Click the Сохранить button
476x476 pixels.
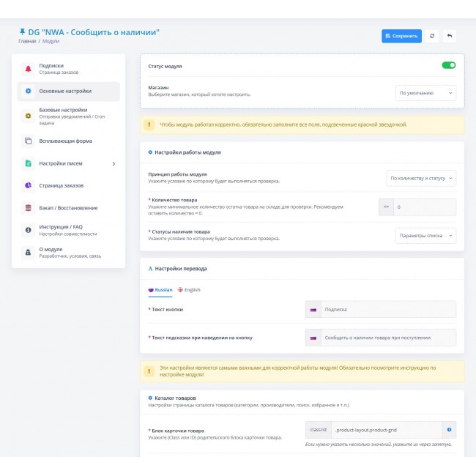point(401,36)
